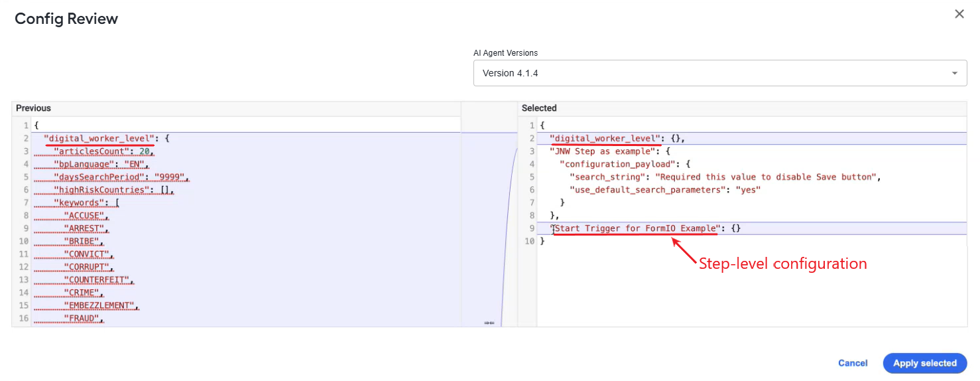Click "digital_worker_level" key in Previous pane
The height and width of the screenshot is (381, 980).
click(99, 139)
